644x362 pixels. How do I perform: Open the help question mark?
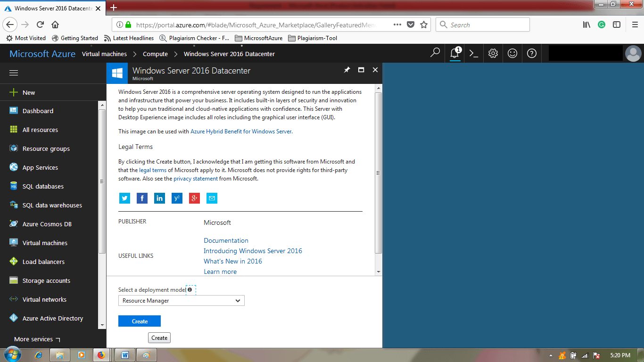pyautogui.click(x=531, y=53)
